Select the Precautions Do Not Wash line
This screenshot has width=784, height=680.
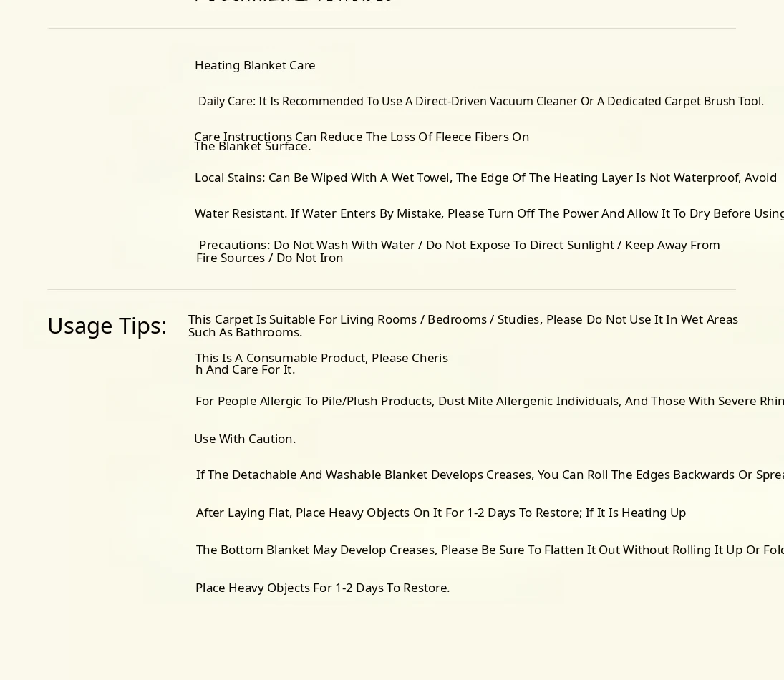tap(459, 245)
